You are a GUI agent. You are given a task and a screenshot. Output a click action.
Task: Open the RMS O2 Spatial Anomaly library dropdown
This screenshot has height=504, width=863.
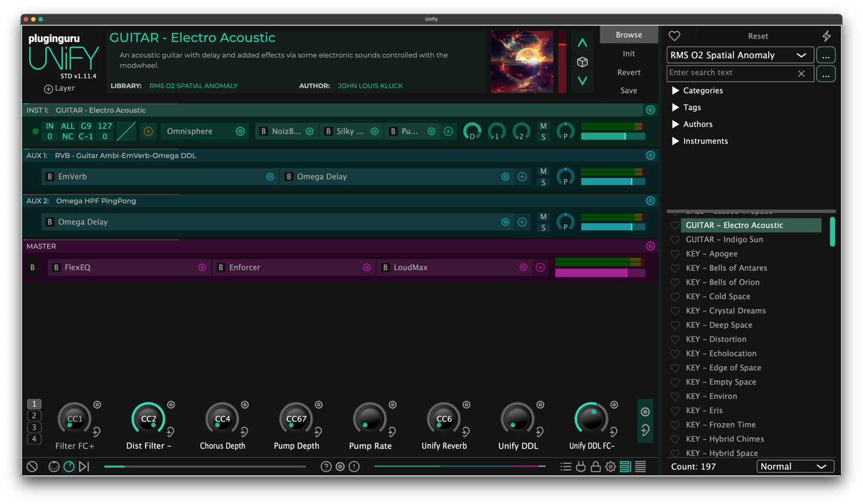(x=740, y=55)
